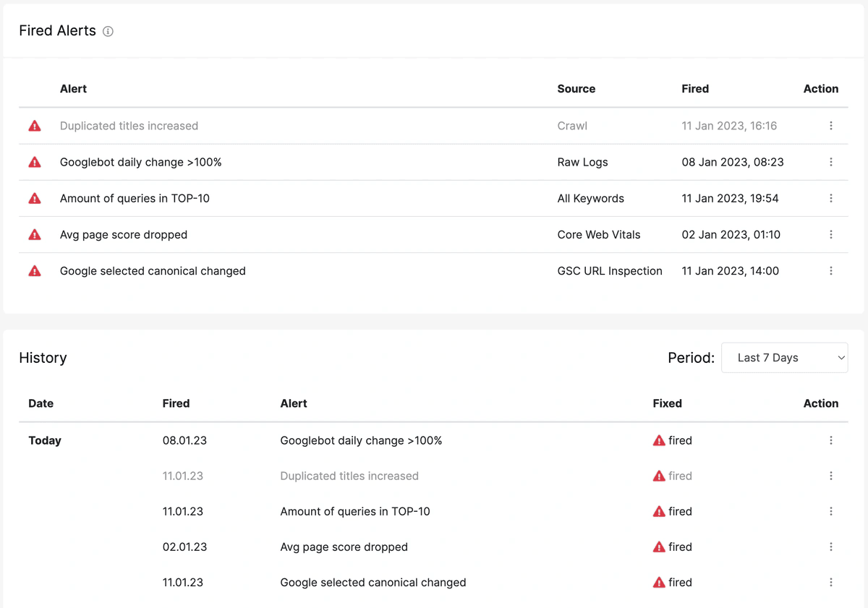Image resolution: width=868 pixels, height=608 pixels.
Task: Open three-dot menu for GSC URL Inspection alert
Action: coord(830,270)
